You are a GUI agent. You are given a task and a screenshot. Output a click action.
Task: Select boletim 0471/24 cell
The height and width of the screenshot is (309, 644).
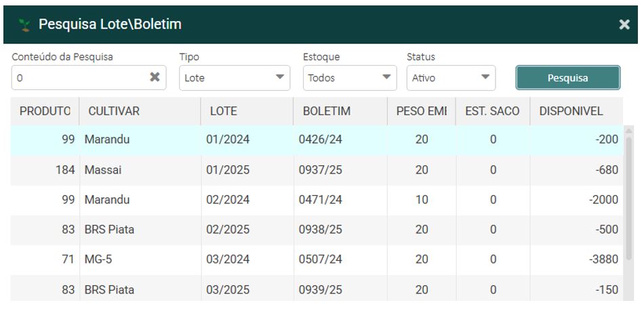tap(321, 200)
